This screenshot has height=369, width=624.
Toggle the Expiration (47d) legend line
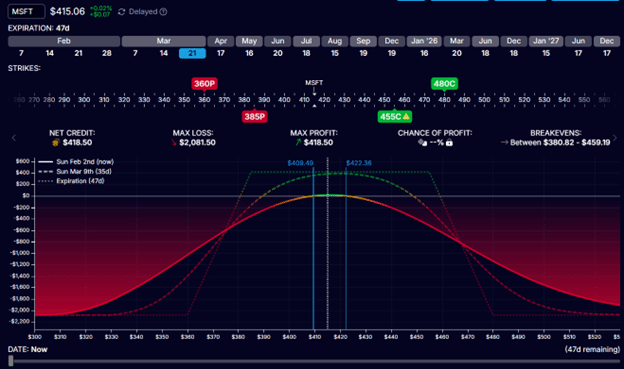(x=71, y=181)
